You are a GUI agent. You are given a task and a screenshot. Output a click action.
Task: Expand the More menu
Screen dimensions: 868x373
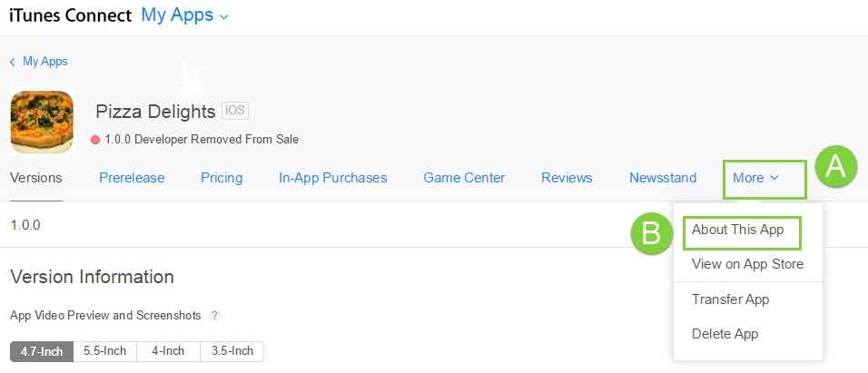(755, 178)
